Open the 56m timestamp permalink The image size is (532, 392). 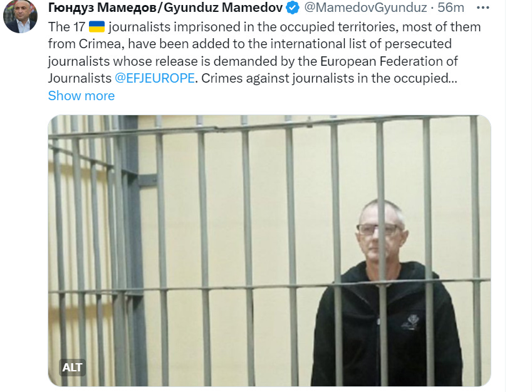(451, 8)
